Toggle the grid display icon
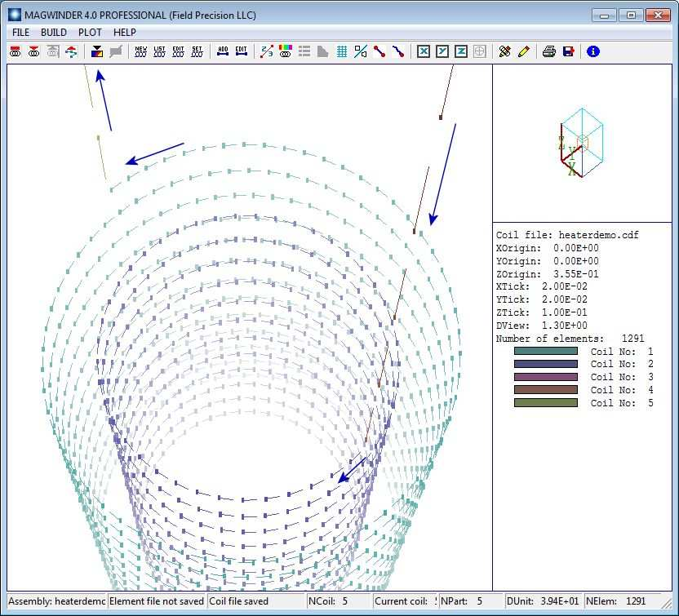The width and height of the screenshot is (679, 616). tap(342, 51)
